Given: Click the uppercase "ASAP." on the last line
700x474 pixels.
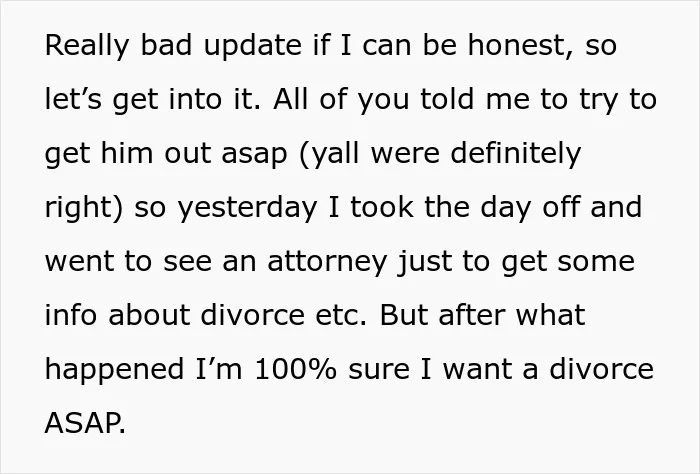Looking at the screenshot, I should (85, 423).
